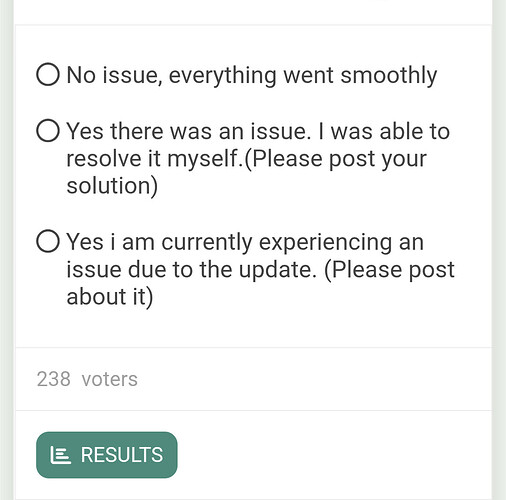The width and height of the screenshot is (506, 500).
Task: Choose the 'Yes there was an issue' radio circle
Action: [x=48, y=131]
